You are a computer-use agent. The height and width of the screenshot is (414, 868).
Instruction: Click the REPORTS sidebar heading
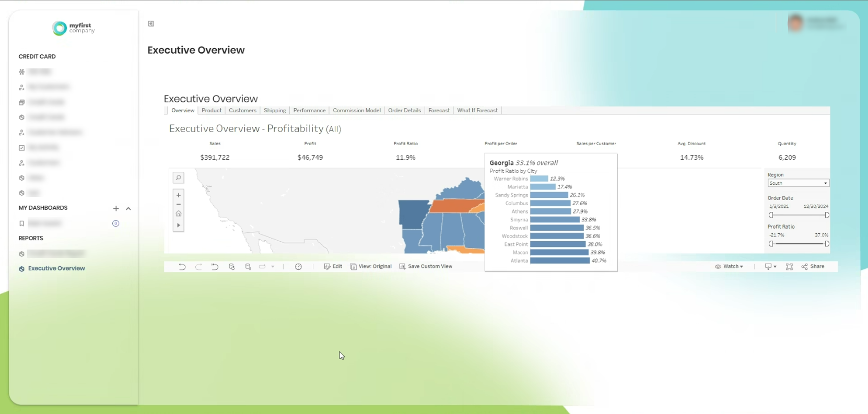[x=31, y=238]
